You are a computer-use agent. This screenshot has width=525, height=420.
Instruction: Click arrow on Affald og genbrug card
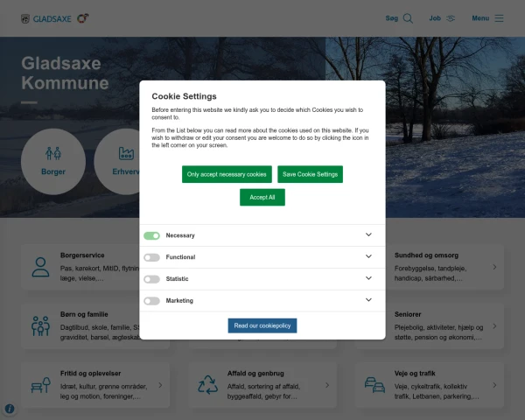click(x=327, y=385)
